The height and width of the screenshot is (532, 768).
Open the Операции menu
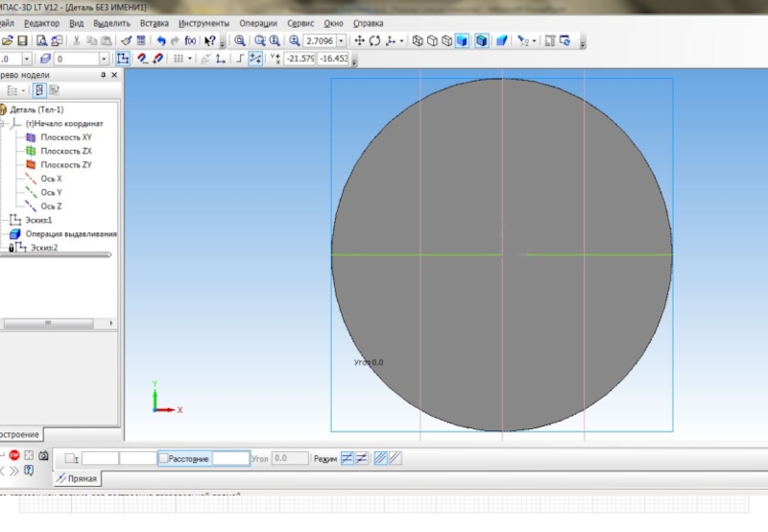point(258,23)
